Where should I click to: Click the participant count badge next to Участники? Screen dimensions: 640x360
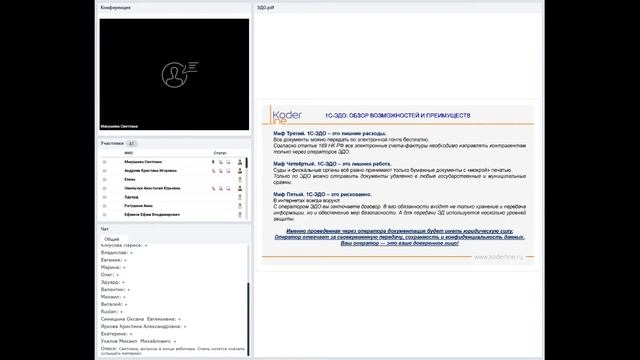point(131,144)
